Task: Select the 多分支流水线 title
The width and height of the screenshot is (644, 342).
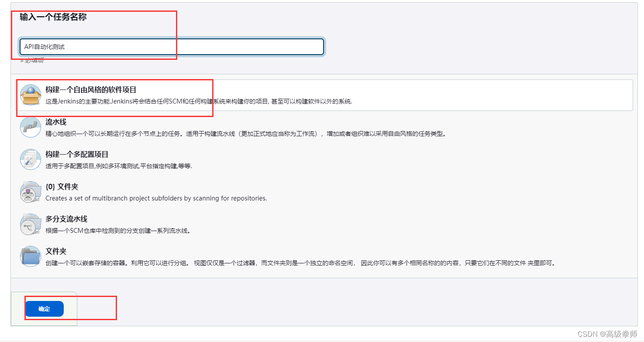Action: [66, 219]
